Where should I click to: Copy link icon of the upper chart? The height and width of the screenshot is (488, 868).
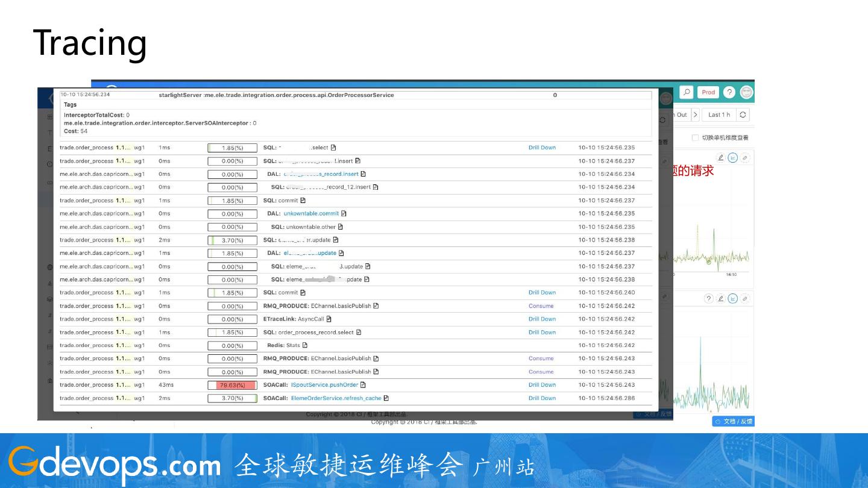pos(745,158)
